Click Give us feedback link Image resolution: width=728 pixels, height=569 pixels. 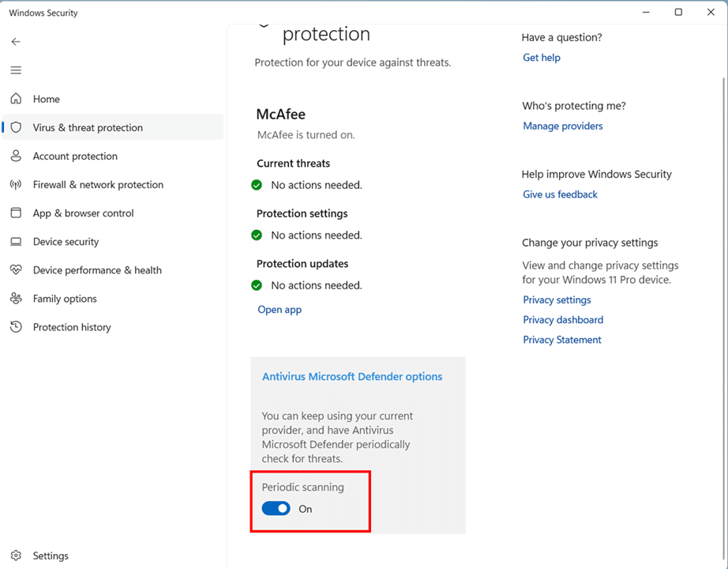pos(560,194)
